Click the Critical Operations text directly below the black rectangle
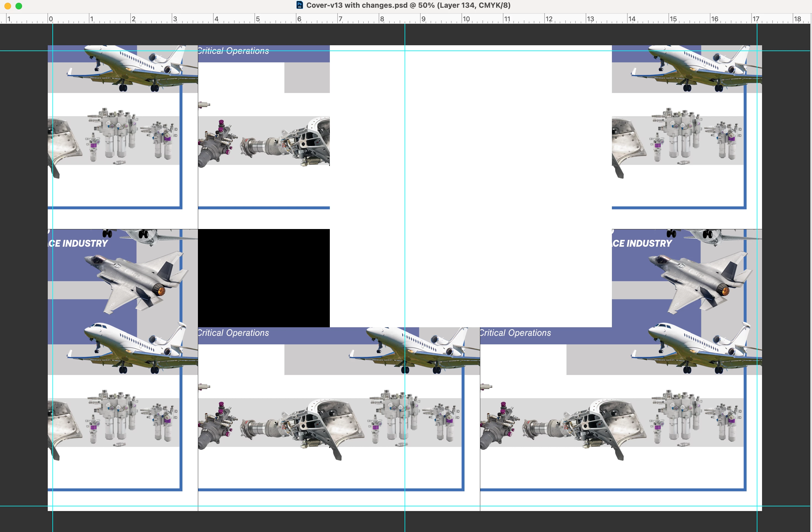The width and height of the screenshot is (812, 532). coord(233,333)
